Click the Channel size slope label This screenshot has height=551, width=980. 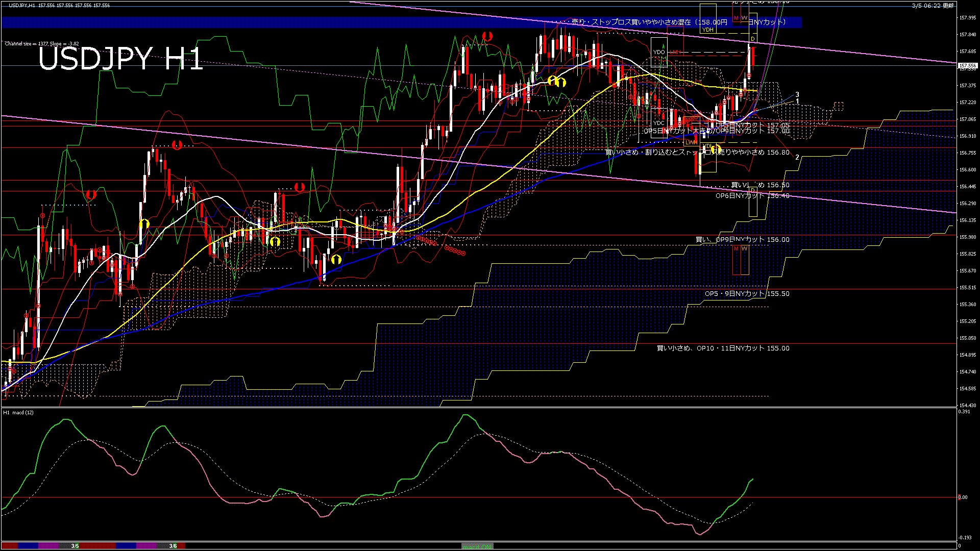(x=42, y=44)
